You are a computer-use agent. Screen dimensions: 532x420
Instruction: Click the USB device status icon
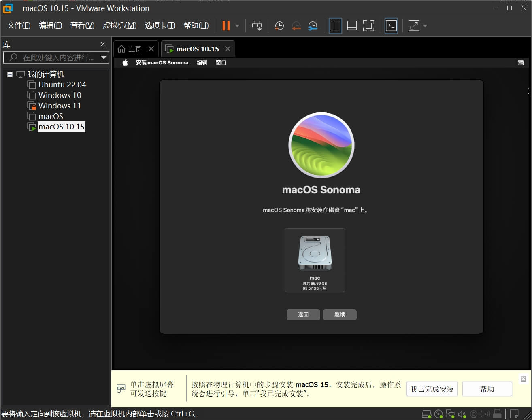(x=497, y=414)
